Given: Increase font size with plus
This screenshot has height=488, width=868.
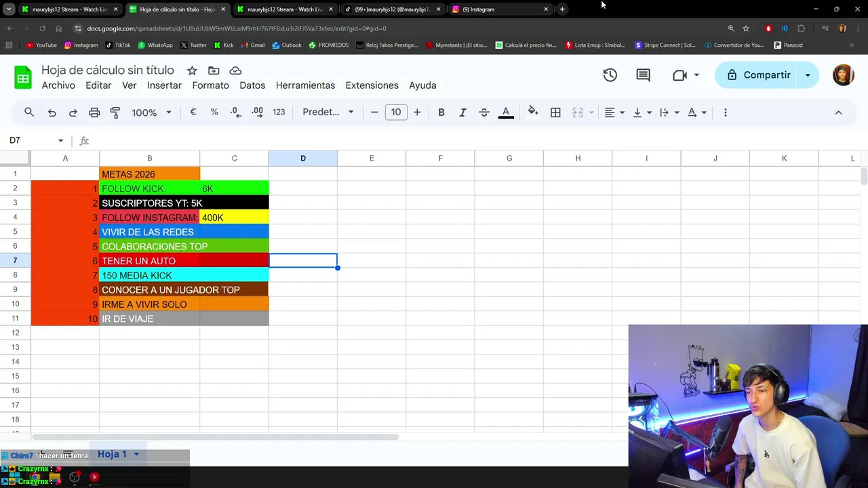Looking at the screenshot, I should [417, 113].
